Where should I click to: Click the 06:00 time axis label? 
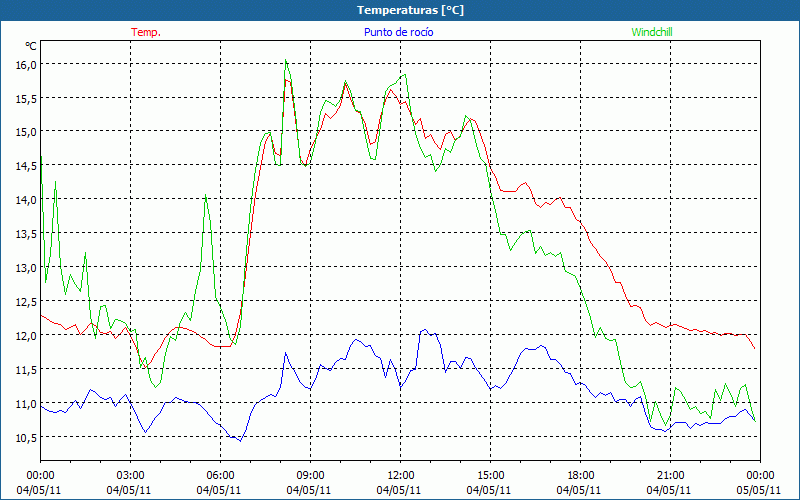click(x=220, y=475)
